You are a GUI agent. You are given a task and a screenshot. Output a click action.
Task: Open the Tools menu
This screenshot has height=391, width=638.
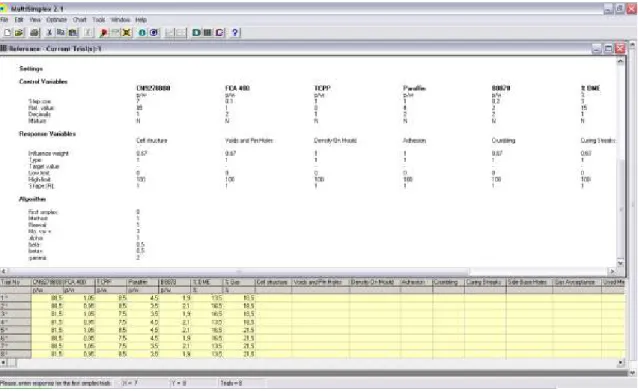tap(98, 20)
